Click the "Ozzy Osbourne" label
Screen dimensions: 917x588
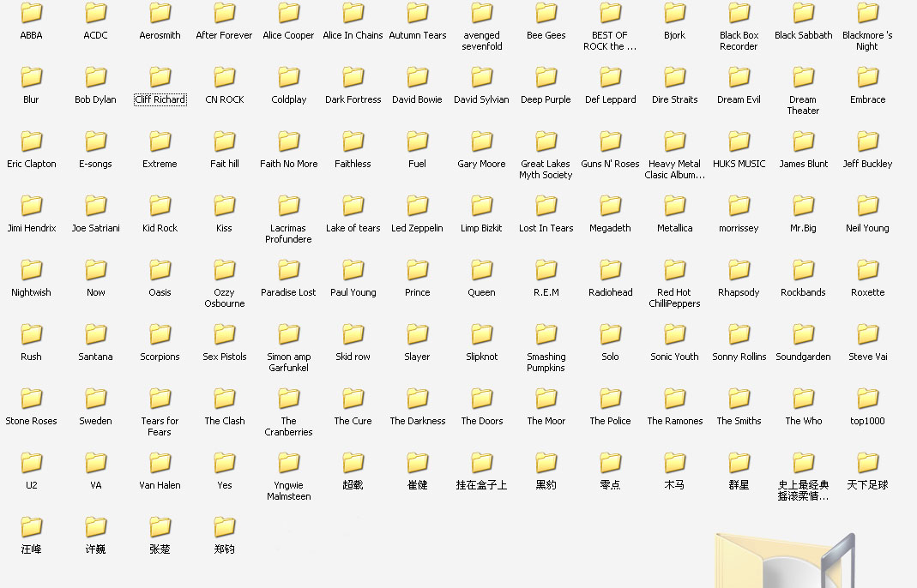(225, 297)
